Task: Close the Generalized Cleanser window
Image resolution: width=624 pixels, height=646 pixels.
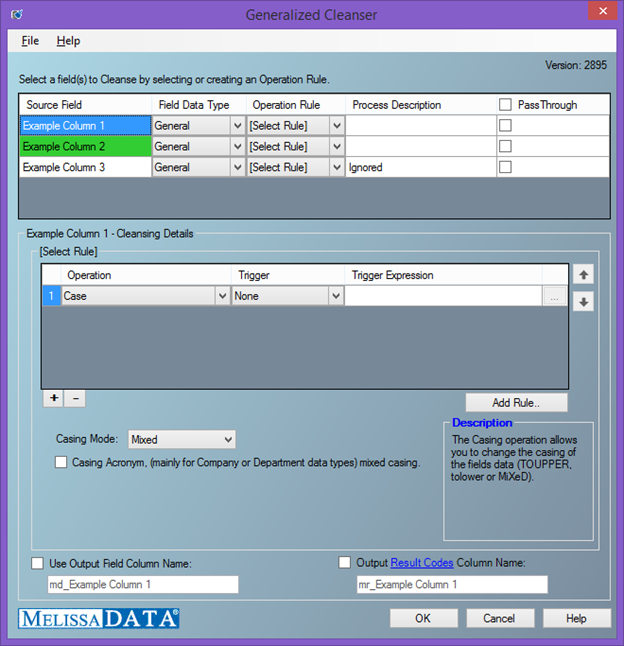Action: tap(599, 14)
